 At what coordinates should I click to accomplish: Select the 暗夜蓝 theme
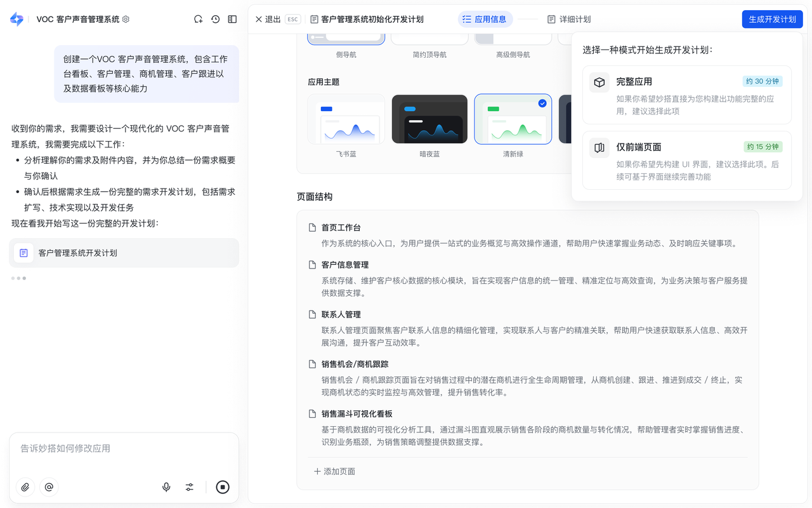tap(429, 119)
